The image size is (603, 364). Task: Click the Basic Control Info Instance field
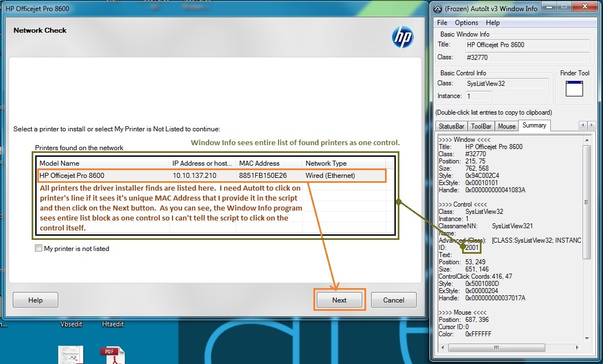[478, 96]
